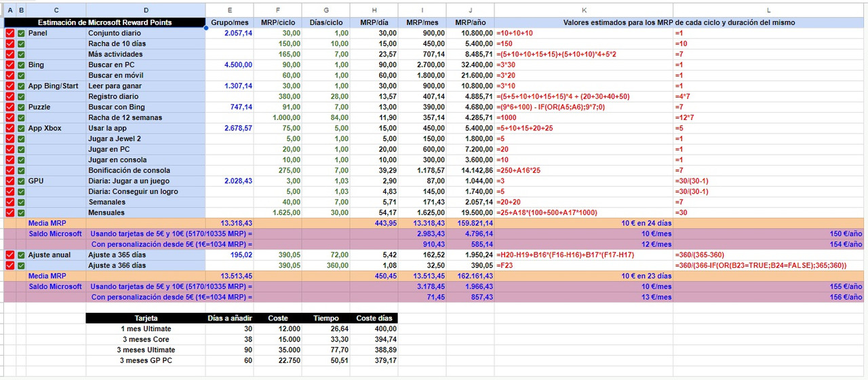Toggle green checkbox for Usar la app
The height and width of the screenshot is (380, 868).
pyautogui.click(x=21, y=128)
